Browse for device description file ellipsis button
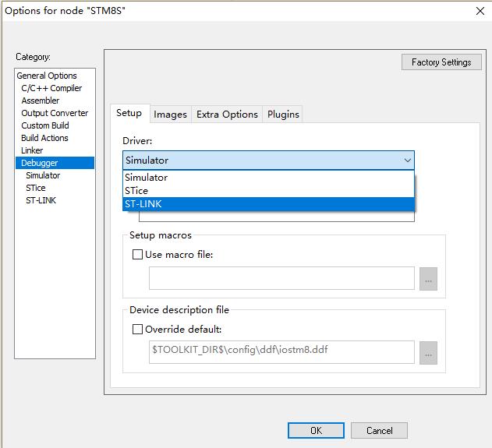This screenshot has height=448, width=492. click(428, 353)
